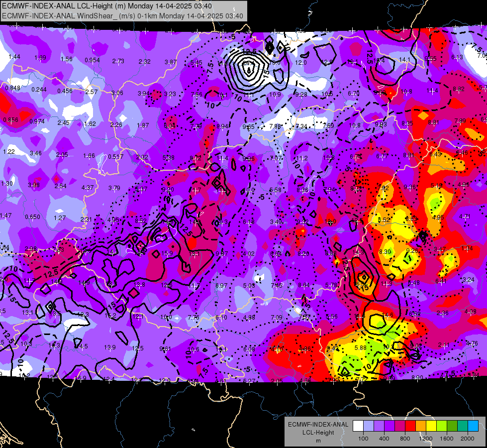Click the LCL-Height title line in header
This screenshot has width=487, height=448.
(107, 6)
